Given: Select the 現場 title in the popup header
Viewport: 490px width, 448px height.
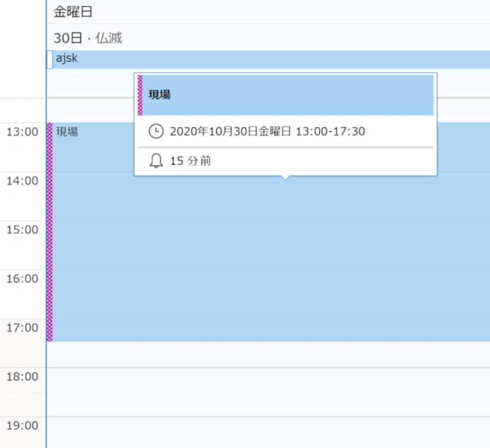Looking at the screenshot, I should [x=159, y=95].
